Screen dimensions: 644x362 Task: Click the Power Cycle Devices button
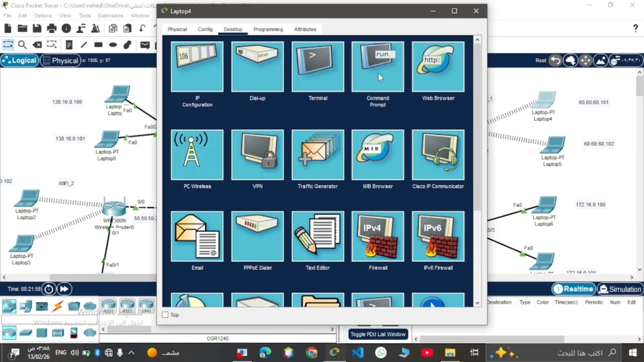coord(49,289)
